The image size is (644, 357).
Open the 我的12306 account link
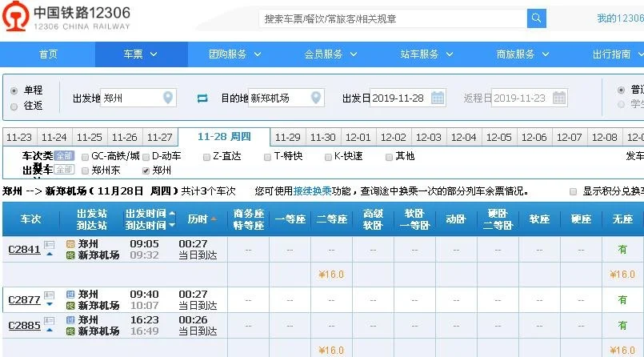point(620,18)
